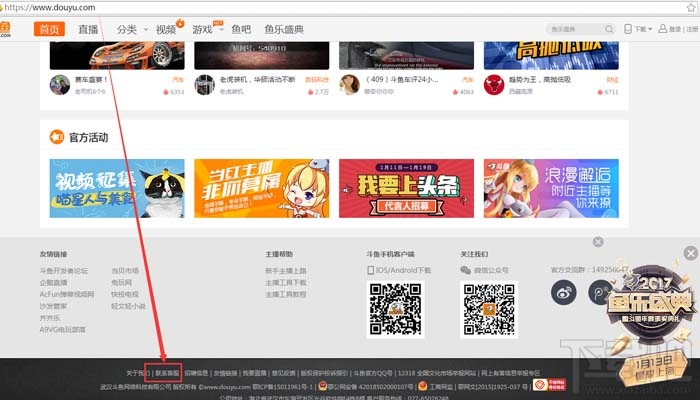Close the 2017 鱼乐盛典 floating ad
This screenshot has width=700, height=400.
pos(691,254)
